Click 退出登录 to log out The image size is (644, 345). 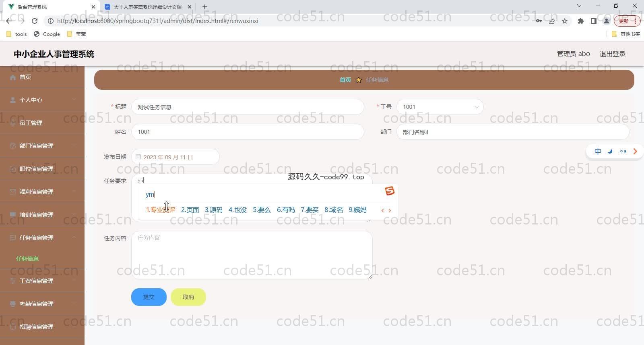click(612, 54)
